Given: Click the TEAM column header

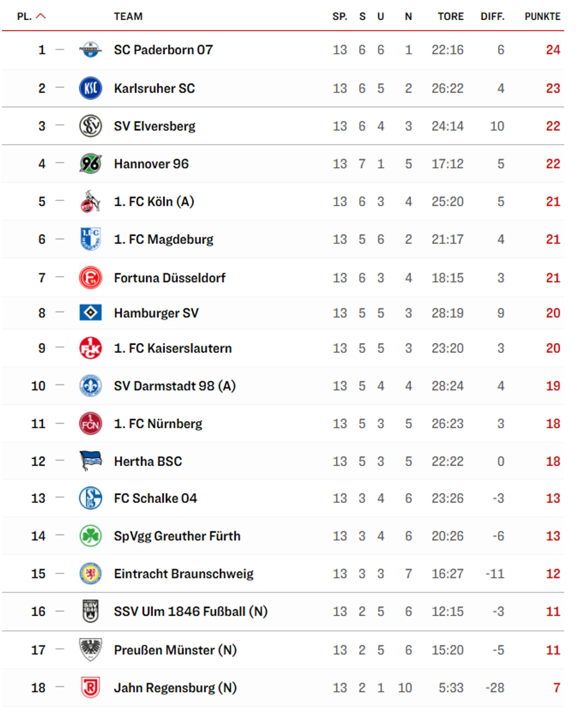Looking at the screenshot, I should (x=128, y=17).
